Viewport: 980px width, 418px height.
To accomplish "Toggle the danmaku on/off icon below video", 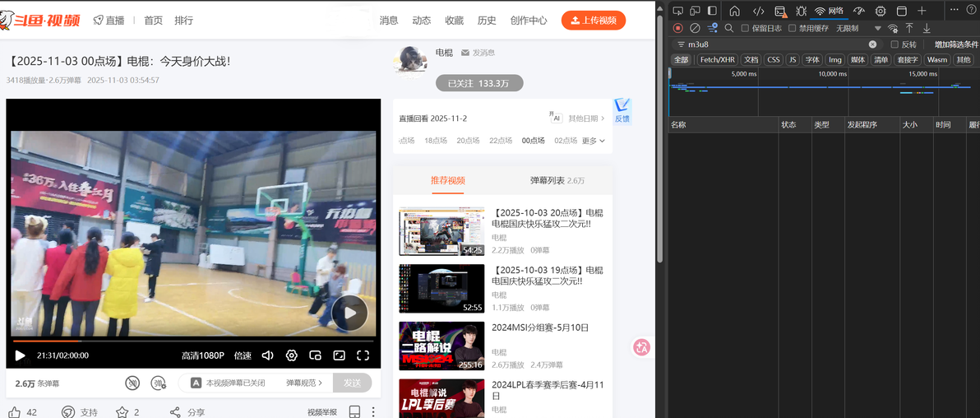I will pyautogui.click(x=132, y=383).
